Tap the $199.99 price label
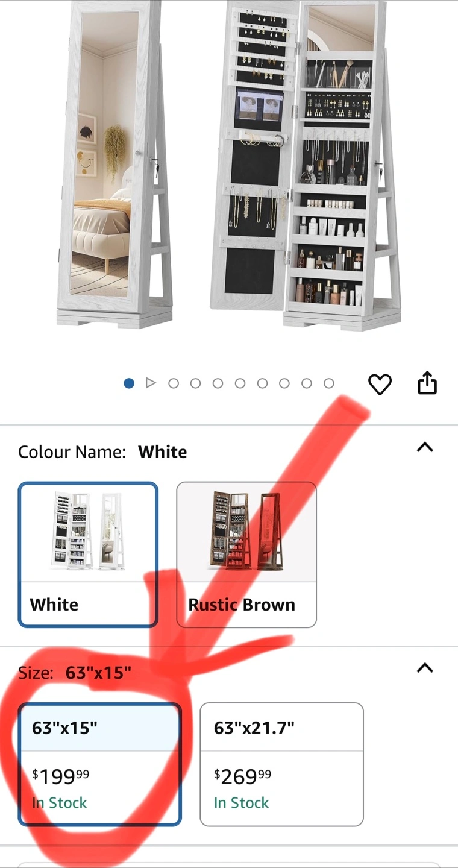This screenshot has width=458, height=868. [x=60, y=776]
